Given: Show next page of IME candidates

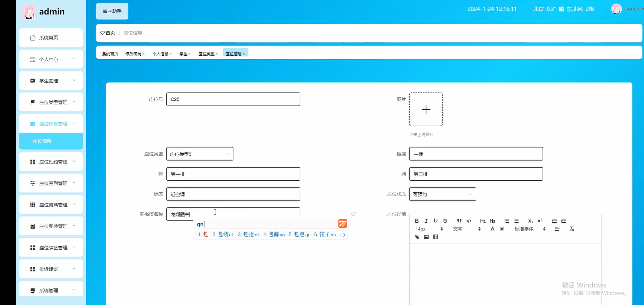Looking at the screenshot, I should [x=344, y=235].
